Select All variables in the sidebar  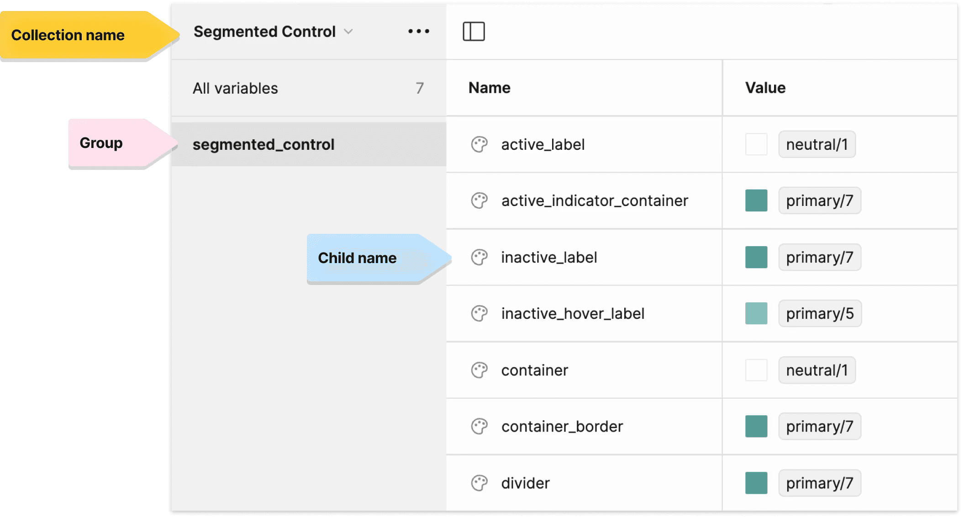point(235,88)
